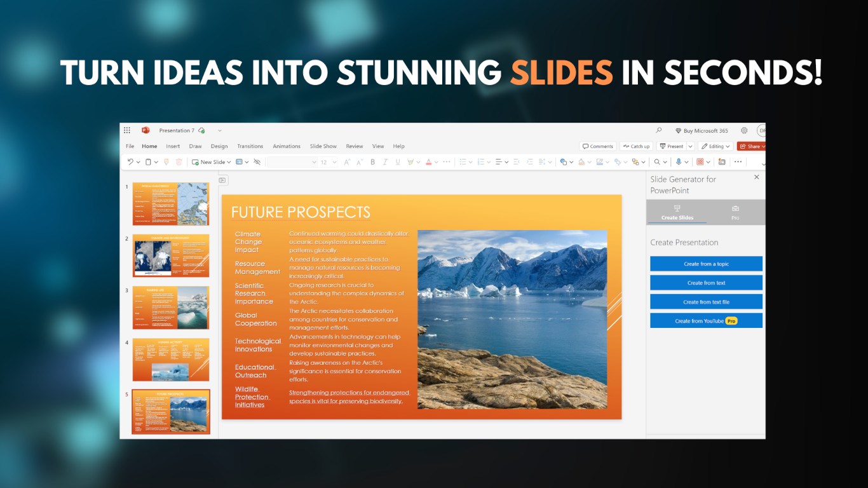This screenshot has width=868, height=488.
Task: Switch to the Insert tab
Action: pos(173,146)
